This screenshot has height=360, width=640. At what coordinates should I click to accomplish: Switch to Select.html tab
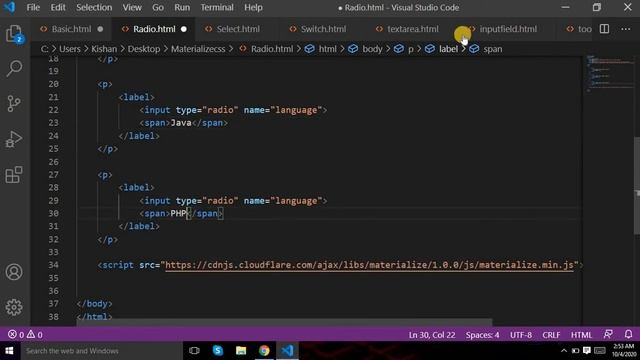pos(238,29)
